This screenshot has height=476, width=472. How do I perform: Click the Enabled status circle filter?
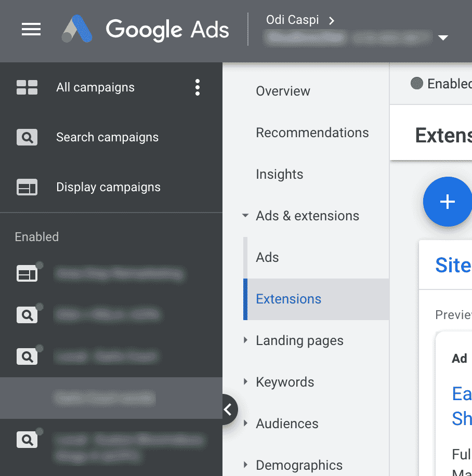(x=417, y=84)
